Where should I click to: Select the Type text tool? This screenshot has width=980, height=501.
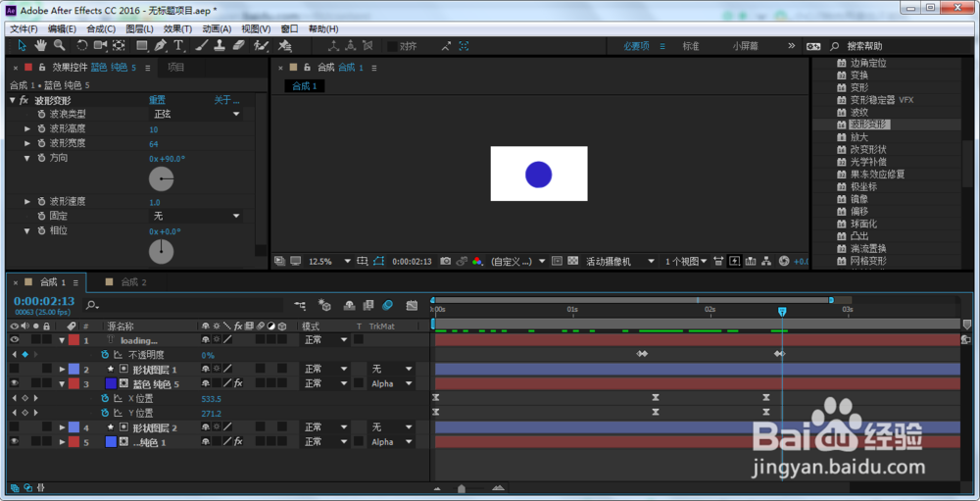tap(179, 45)
